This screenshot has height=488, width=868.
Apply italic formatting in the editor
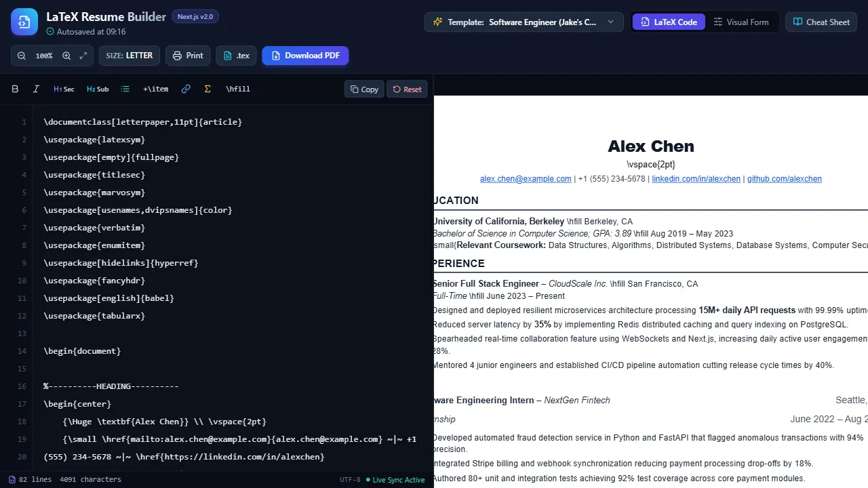coord(37,89)
